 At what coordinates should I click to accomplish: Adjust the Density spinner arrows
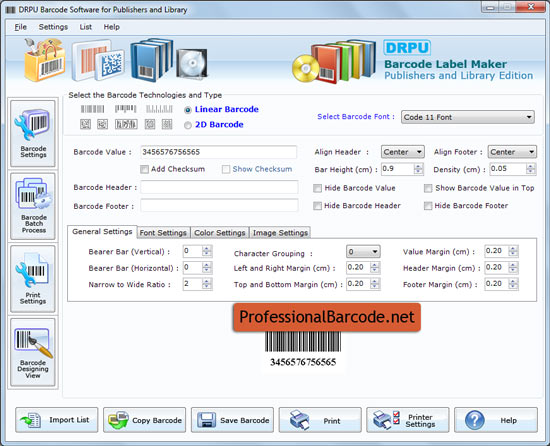531,169
